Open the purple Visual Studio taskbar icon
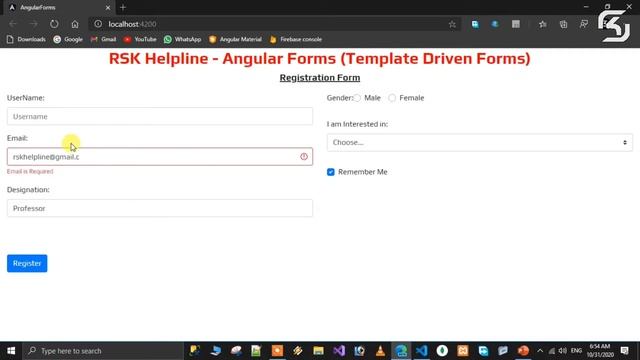This screenshot has width=640, height=360. (339, 351)
